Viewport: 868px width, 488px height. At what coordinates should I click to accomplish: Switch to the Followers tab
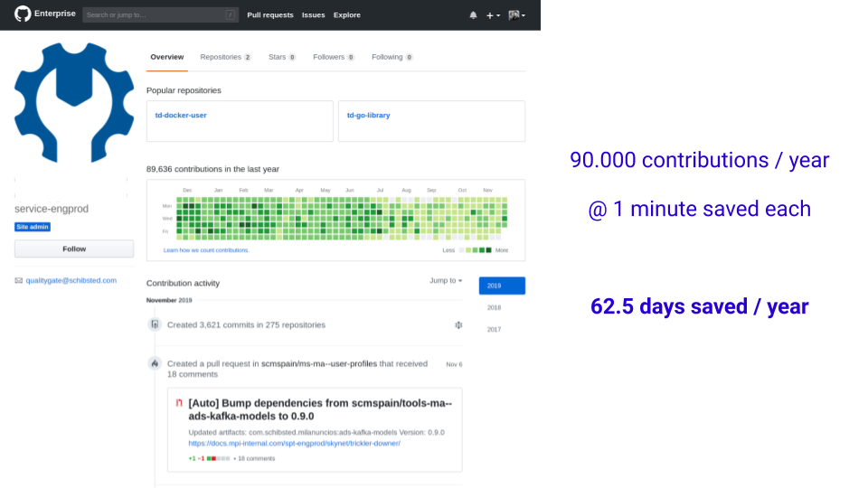pyautogui.click(x=334, y=57)
